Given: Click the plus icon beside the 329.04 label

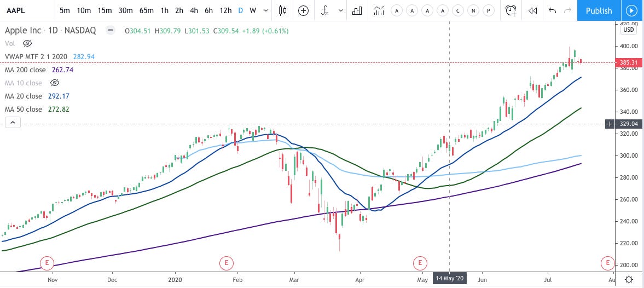Looking at the screenshot, I should 610,124.
